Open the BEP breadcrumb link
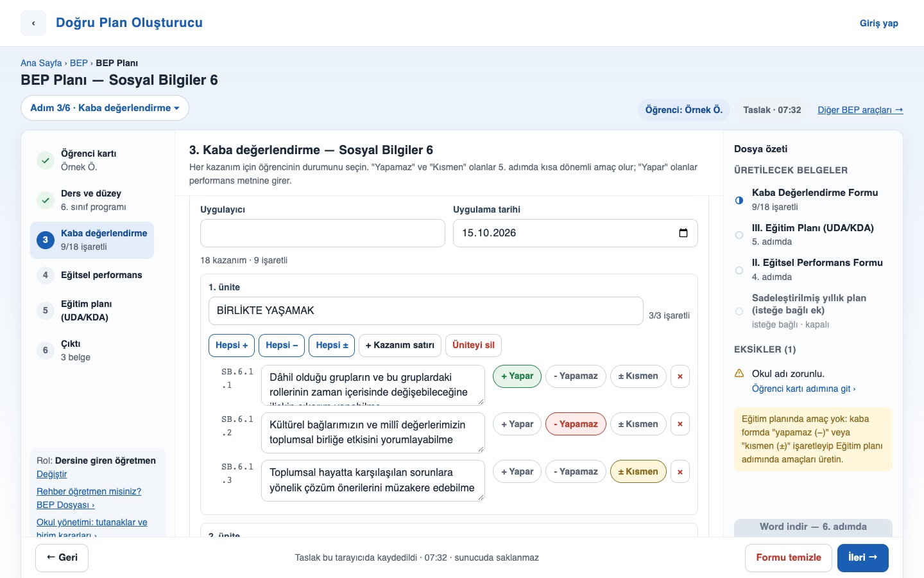Viewport: 924px width, 578px height. 79,63
